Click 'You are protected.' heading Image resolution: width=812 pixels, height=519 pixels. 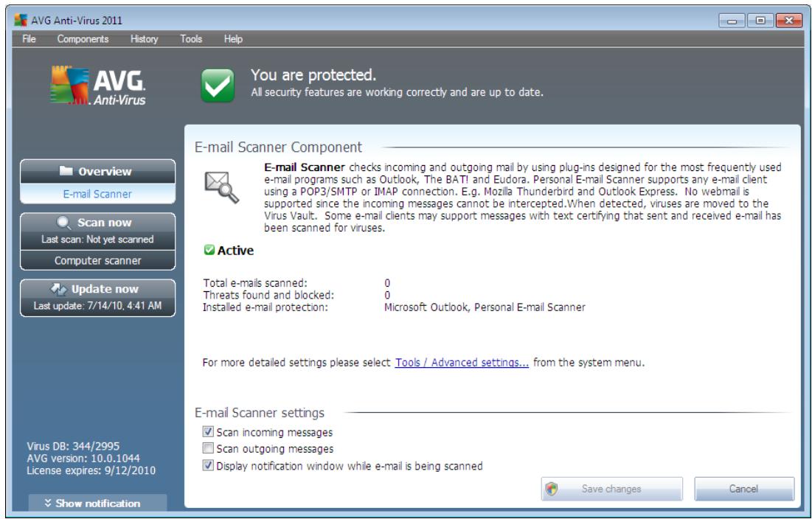coord(313,75)
